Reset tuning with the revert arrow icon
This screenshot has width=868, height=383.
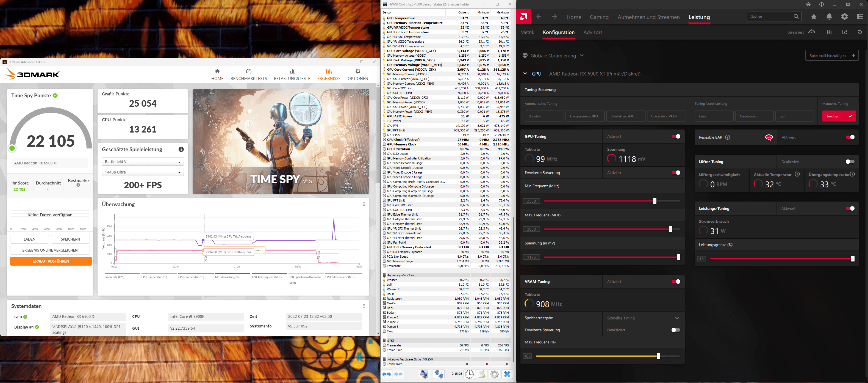[860, 32]
